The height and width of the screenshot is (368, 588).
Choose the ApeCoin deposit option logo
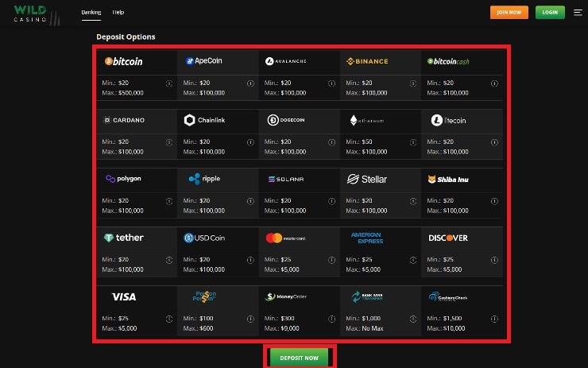(x=204, y=60)
